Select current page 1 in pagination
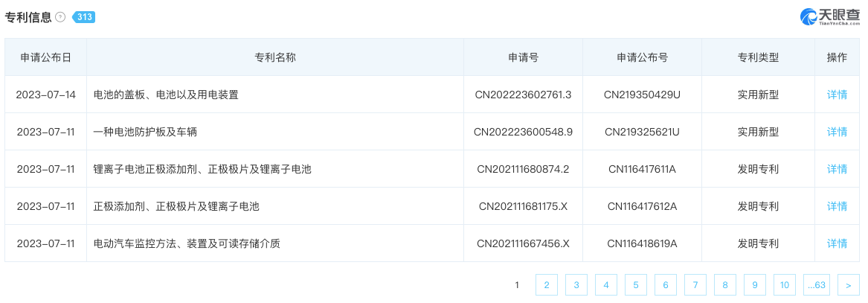Viewport: 868px width, 303px height. point(517,285)
